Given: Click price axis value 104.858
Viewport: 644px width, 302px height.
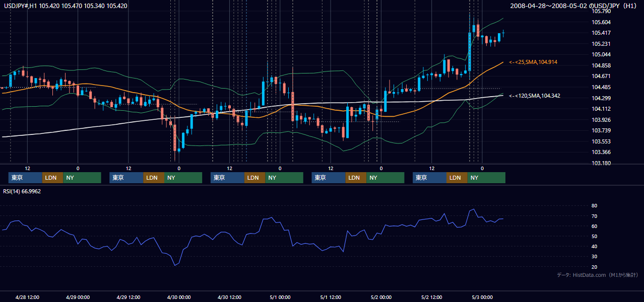Looking at the screenshot, I should [601, 65].
